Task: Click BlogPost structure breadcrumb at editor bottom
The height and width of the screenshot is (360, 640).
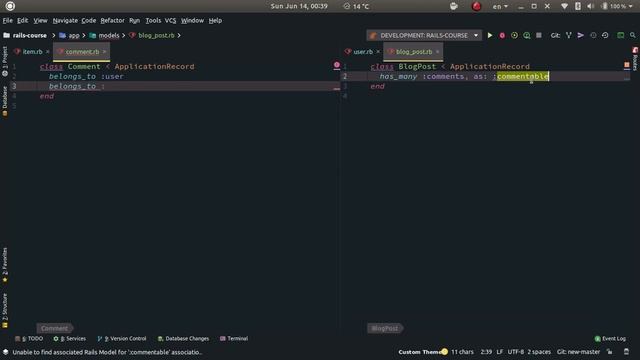Action: click(x=385, y=328)
